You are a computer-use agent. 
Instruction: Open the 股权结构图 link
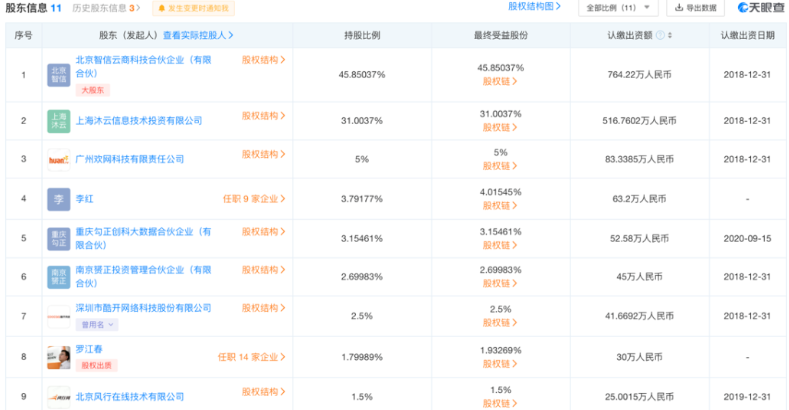point(532,7)
